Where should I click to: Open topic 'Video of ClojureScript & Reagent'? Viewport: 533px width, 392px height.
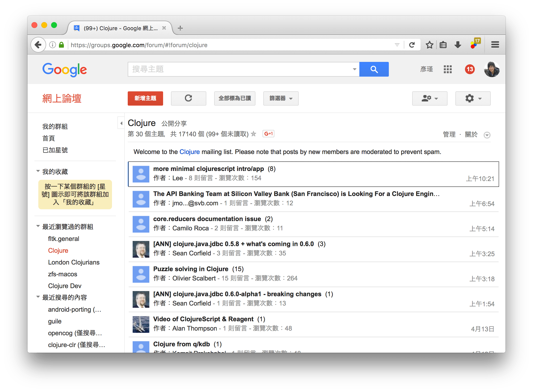pyautogui.click(x=203, y=319)
